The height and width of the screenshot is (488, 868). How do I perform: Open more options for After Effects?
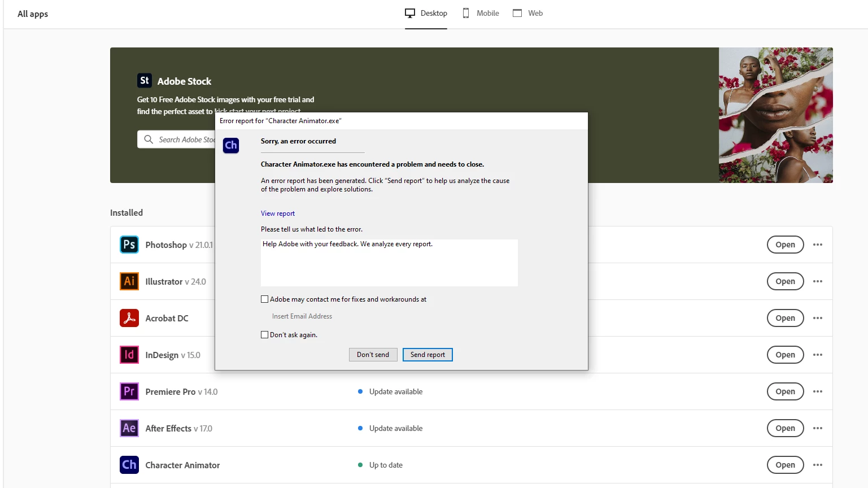click(x=818, y=428)
